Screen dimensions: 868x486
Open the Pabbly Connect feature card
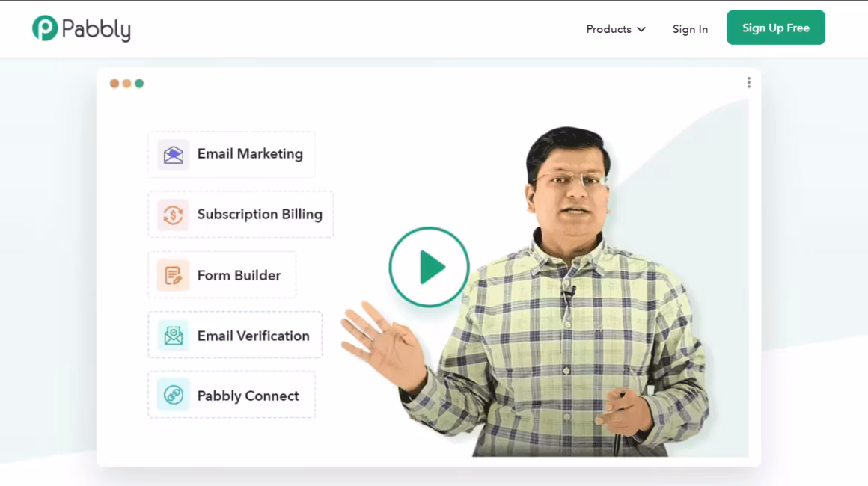point(231,395)
